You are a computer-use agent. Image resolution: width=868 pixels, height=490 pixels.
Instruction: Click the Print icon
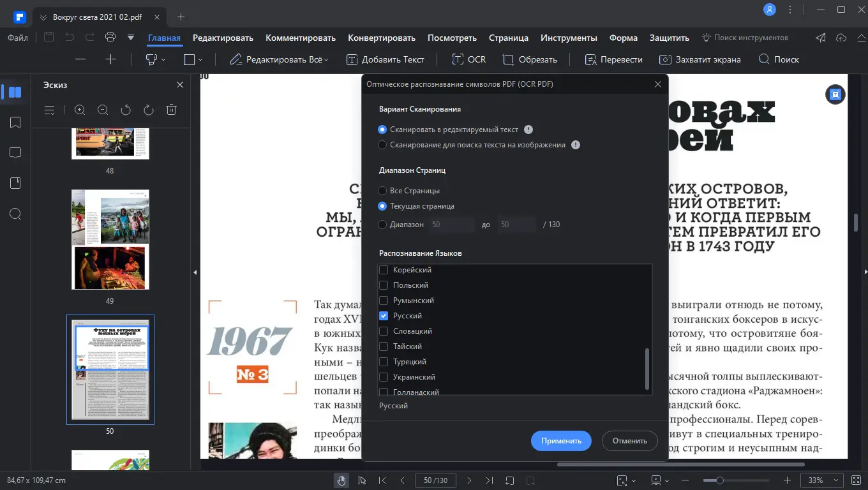(110, 37)
